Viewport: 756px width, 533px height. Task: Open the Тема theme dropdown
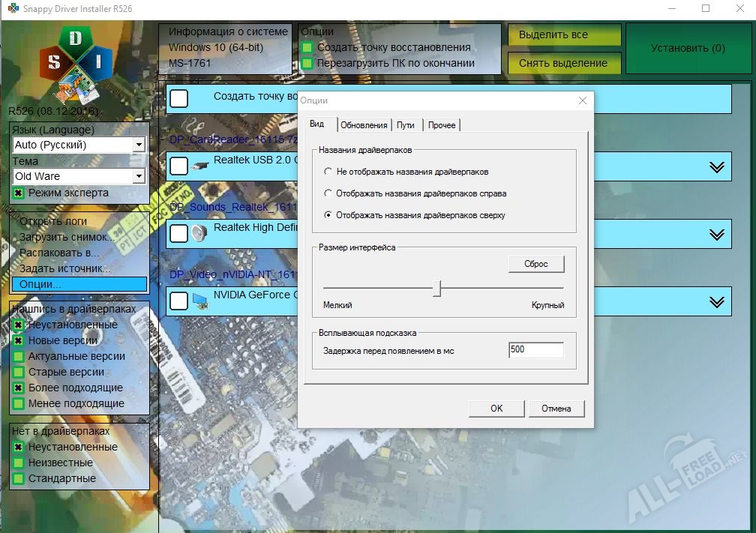pyautogui.click(x=138, y=176)
